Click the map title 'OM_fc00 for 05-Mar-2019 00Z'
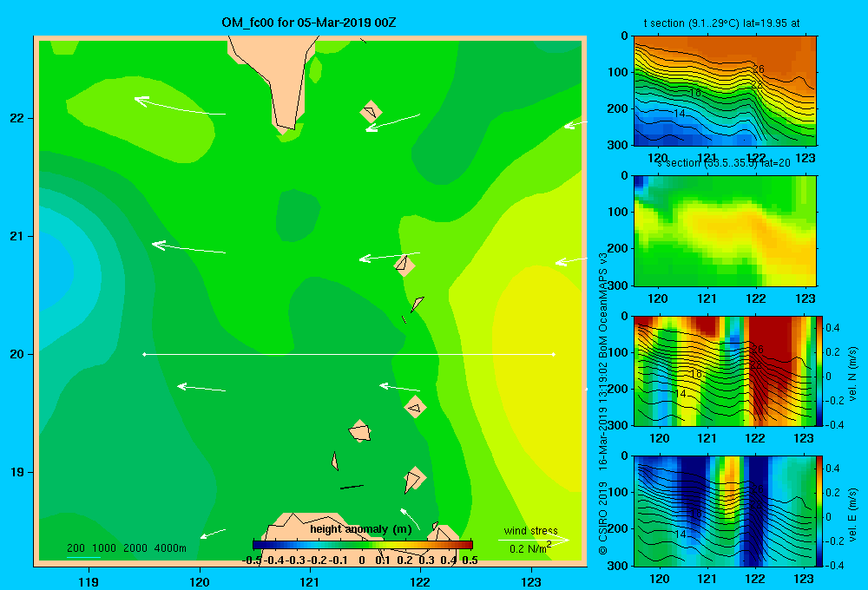 tap(308, 23)
